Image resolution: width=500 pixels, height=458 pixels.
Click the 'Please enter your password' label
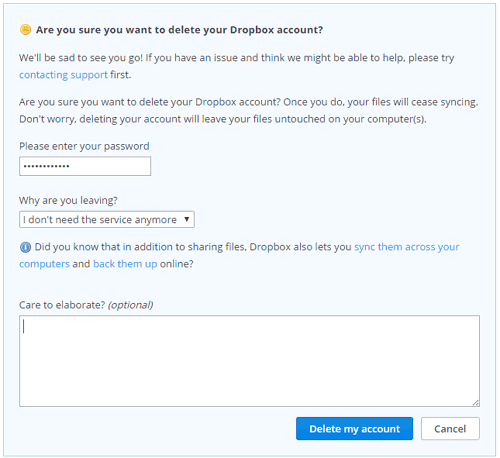click(84, 146)
